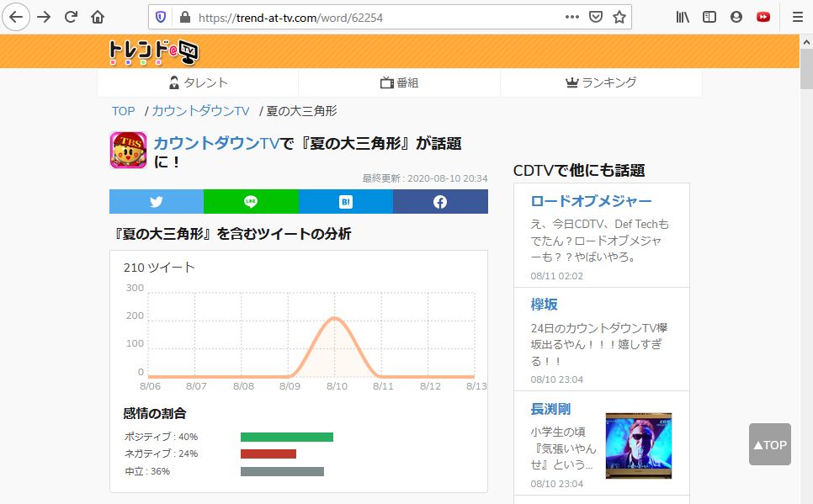Open the タレント navigation tab

click(198, 82)
